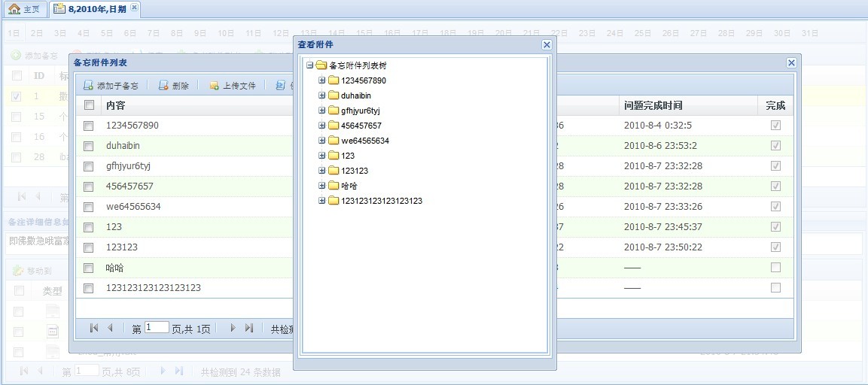868x385 pixels.
Task: Close the 备忘附件列表 window
Action: (791, 63)
